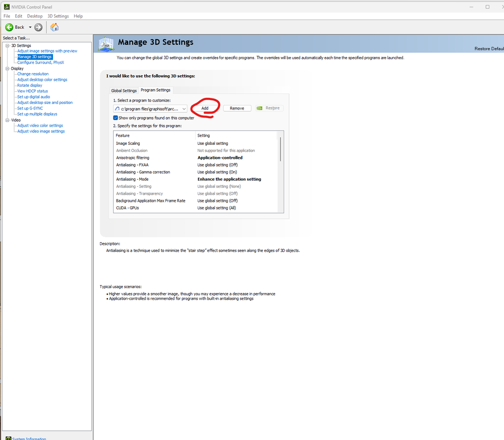This screenshot has height=440, width=504.
Task: Uncheck Show only programs found on this computer
Action: [116, 118]
